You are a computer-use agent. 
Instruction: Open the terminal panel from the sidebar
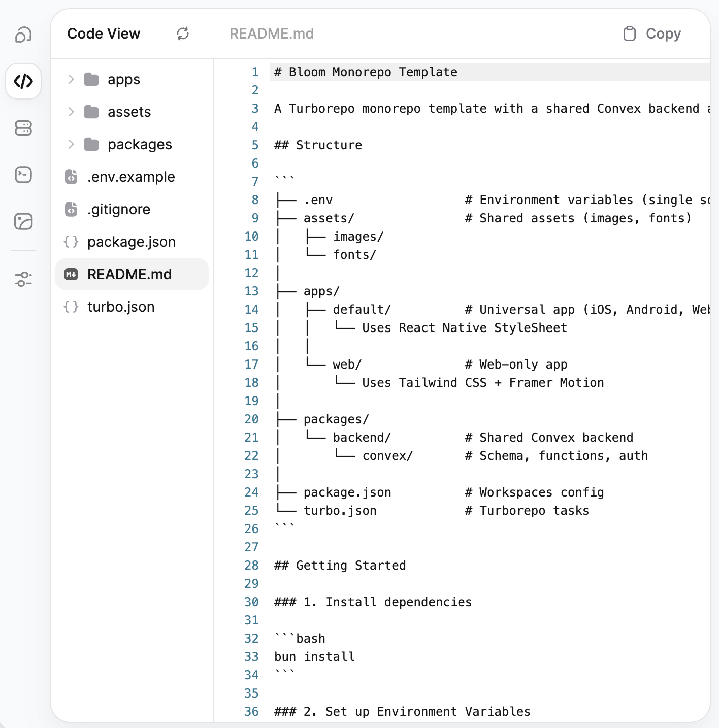point(23,174)
